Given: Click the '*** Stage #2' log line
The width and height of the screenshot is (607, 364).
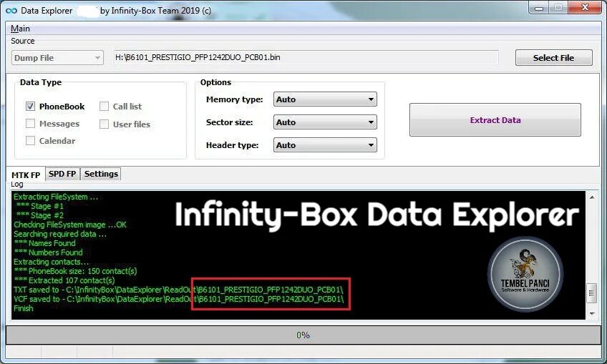Looking at the screenshot, I should pos(39,215).
